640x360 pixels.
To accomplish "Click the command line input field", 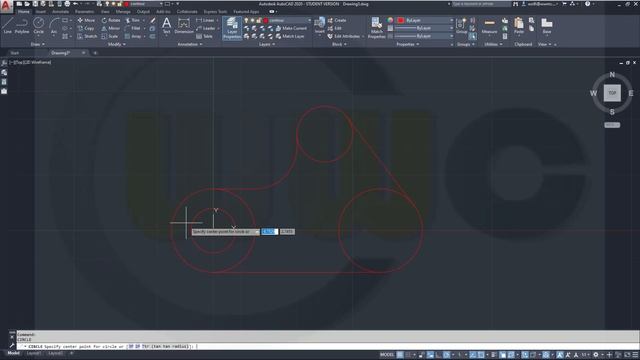I will pos(327,346).
